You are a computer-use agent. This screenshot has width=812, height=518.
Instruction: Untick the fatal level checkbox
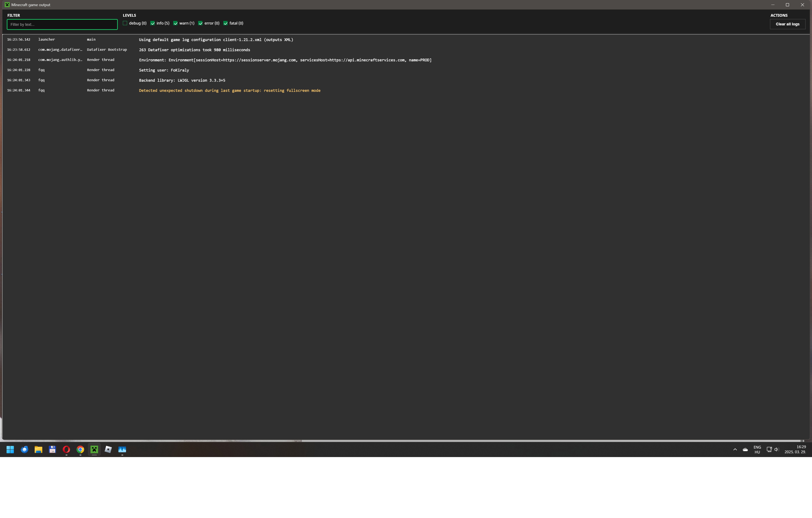(226, 23)
